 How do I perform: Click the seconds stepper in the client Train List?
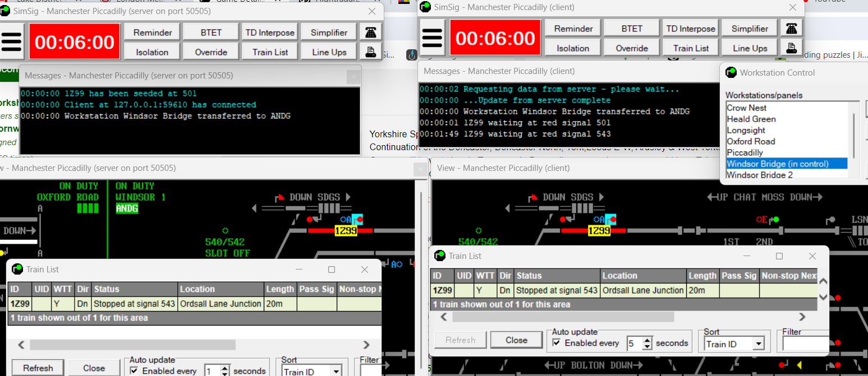pos(647,343)
